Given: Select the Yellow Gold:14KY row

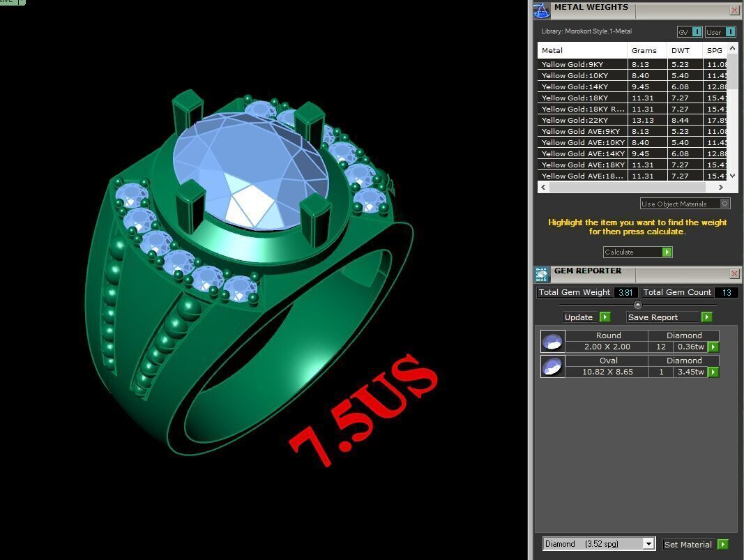Looking at the screenshot, I should coord(632,86).
